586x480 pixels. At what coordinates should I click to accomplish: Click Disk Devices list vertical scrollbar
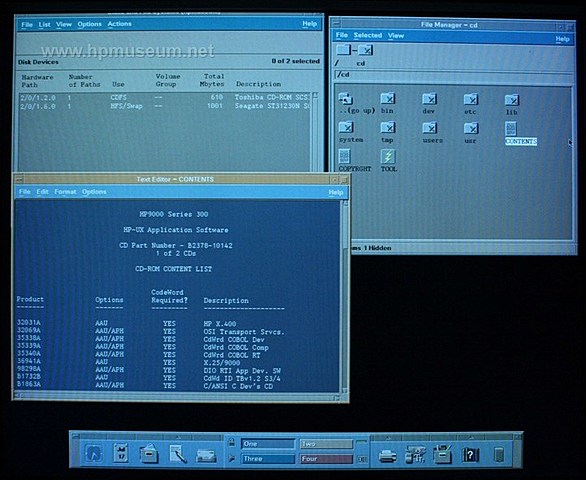pos(315,131)
